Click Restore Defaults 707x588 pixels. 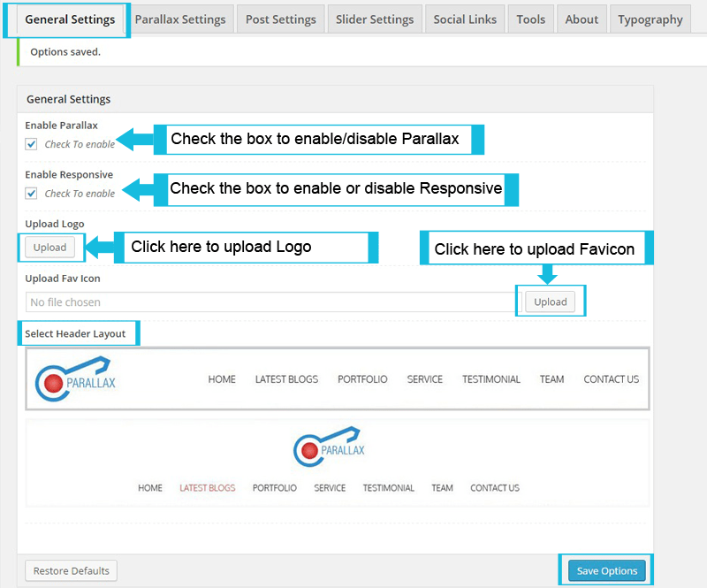(72, 571)
